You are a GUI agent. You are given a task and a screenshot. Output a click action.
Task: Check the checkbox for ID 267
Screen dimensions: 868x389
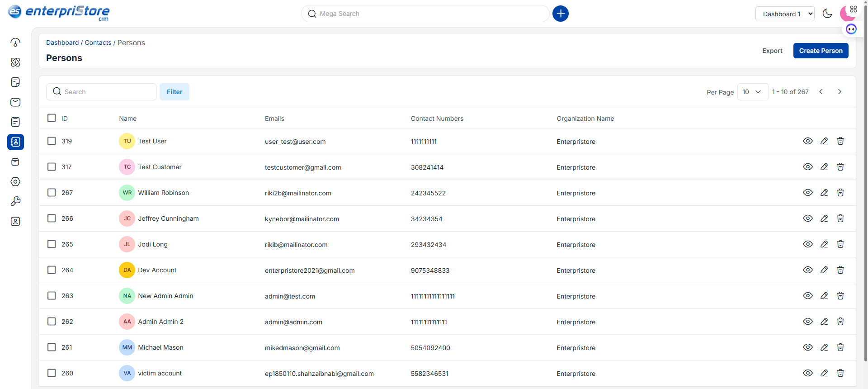click(52, 193)
